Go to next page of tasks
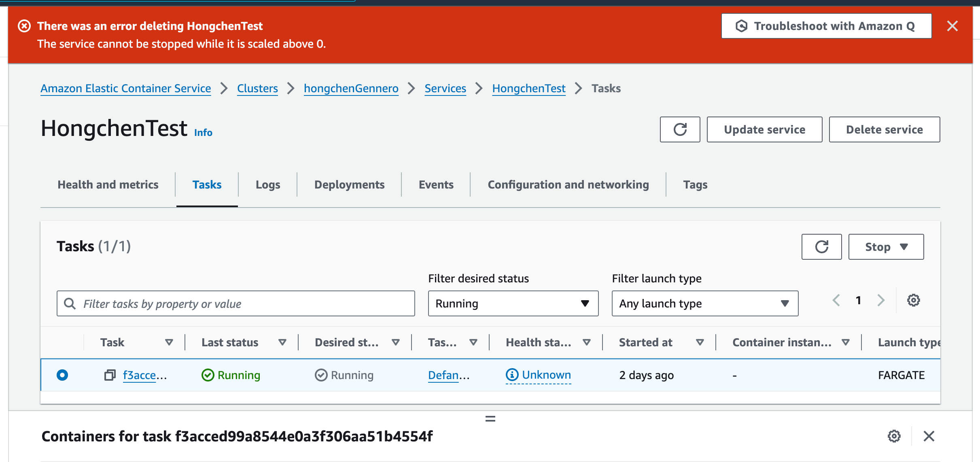The image size is (980, 462). point(880,300)
